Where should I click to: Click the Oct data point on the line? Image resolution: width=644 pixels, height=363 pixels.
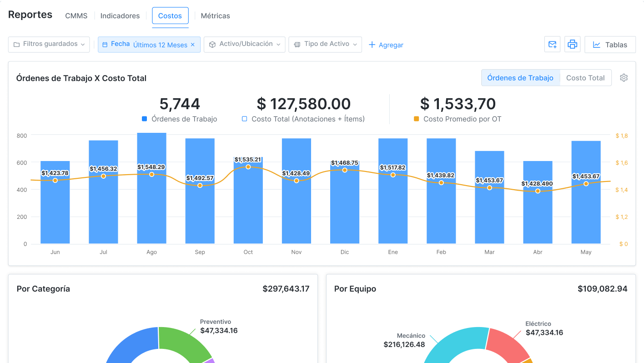[x=248, y=167]
